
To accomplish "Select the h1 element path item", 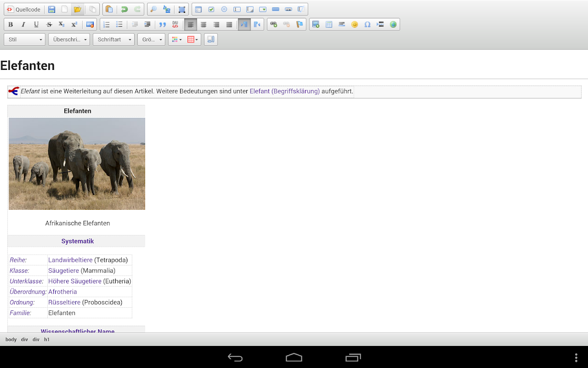I will (47, 339).
